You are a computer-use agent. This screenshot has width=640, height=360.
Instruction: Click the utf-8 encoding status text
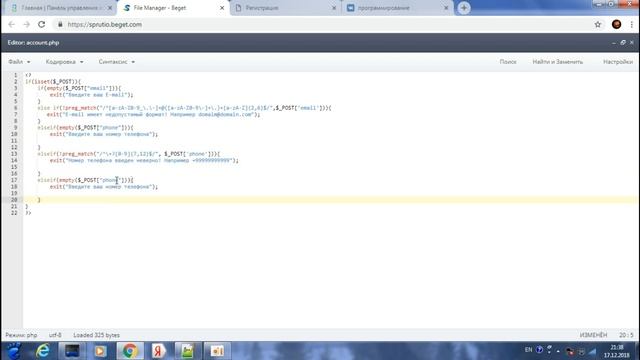click(55, 335)
